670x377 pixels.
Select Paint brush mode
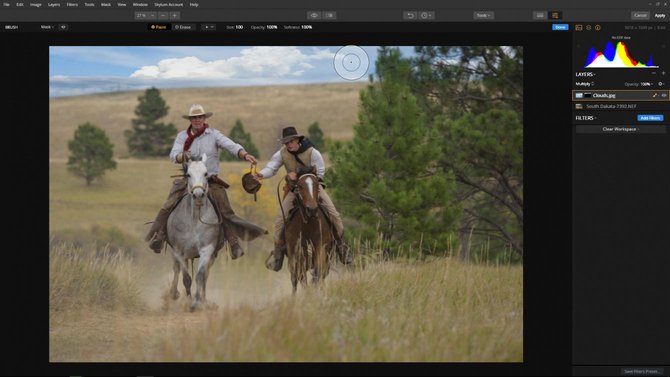coord(159,27)
